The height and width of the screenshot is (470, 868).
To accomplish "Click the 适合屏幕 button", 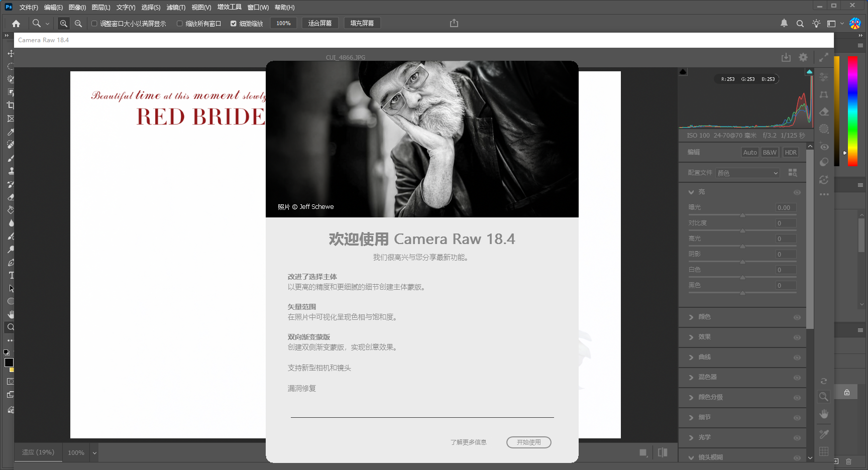I will click(x=320, y=24).
